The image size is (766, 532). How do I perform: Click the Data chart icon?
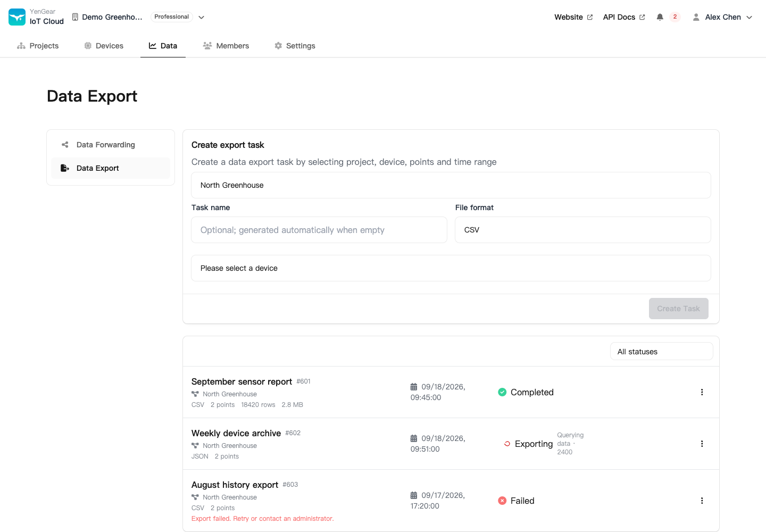pos(153,46)
